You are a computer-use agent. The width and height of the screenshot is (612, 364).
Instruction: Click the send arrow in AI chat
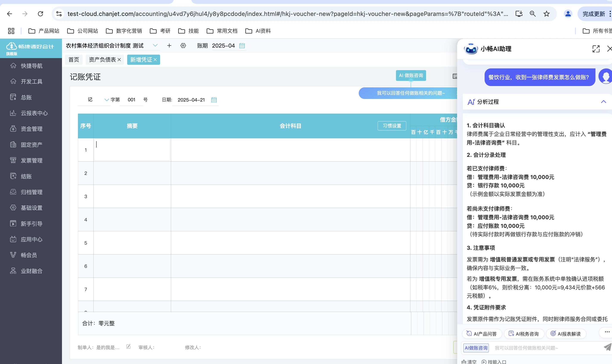coord(607,347)
